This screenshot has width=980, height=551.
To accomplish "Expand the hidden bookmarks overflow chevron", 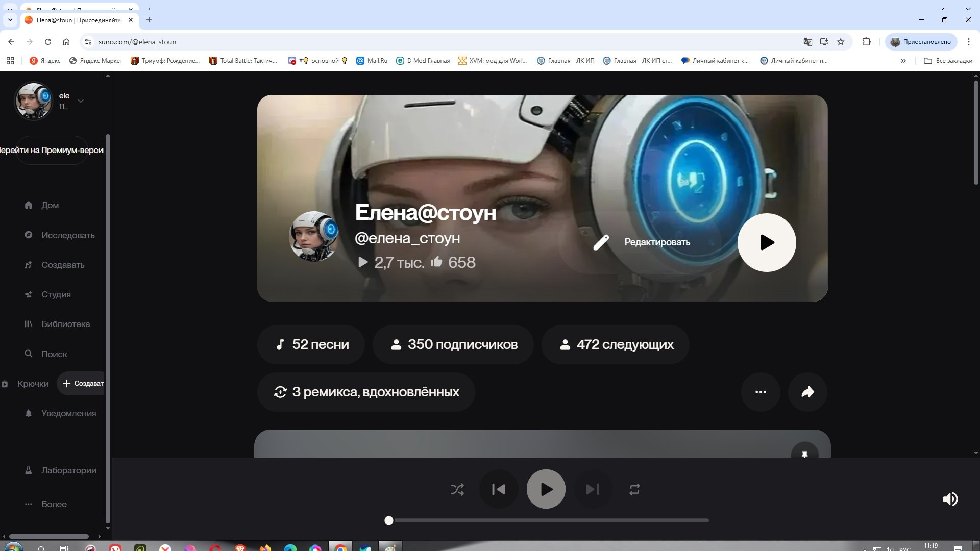I will tap(903, 61).
